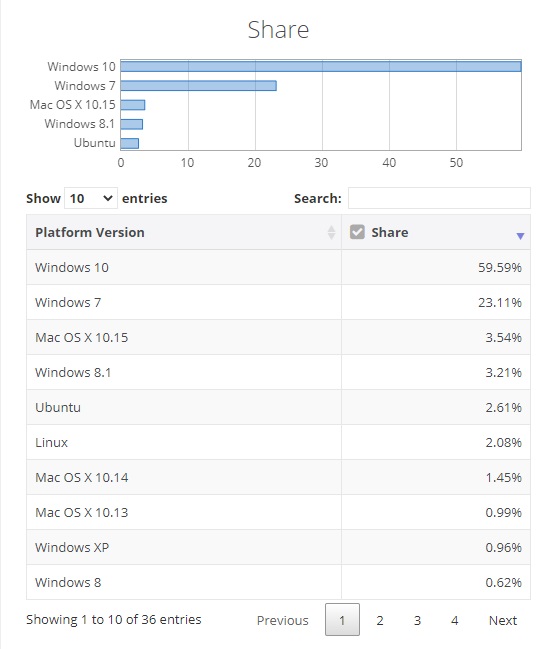Select the Windows 8 table cell
This screenshot has width=560, height=649.
[x=184, y=582]
